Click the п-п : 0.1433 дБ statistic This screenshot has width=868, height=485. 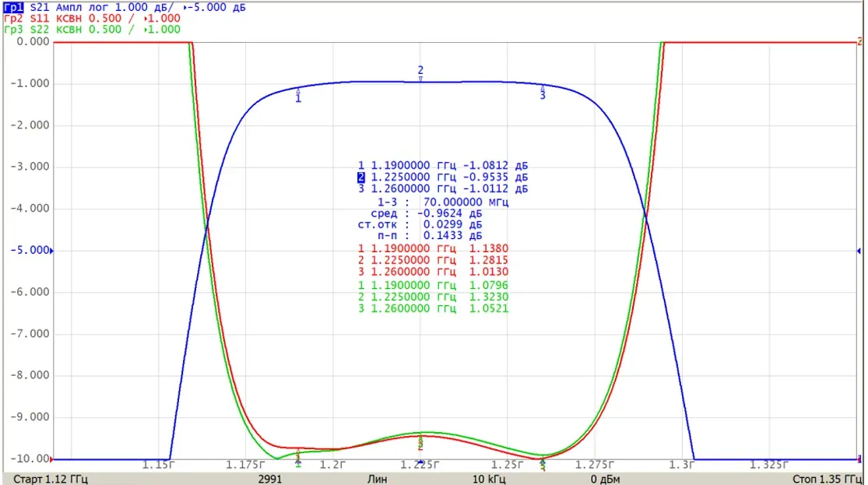(430, 235)
